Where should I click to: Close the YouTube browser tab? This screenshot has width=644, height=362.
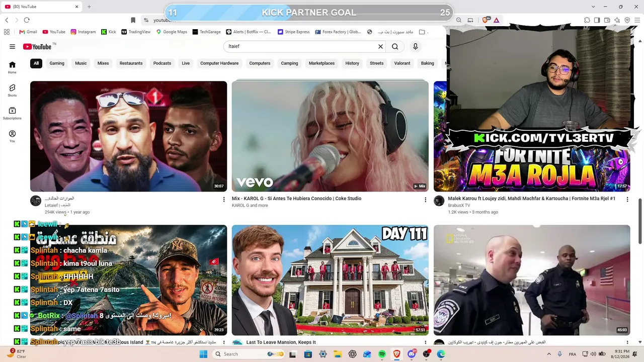(x=77, y=7)
